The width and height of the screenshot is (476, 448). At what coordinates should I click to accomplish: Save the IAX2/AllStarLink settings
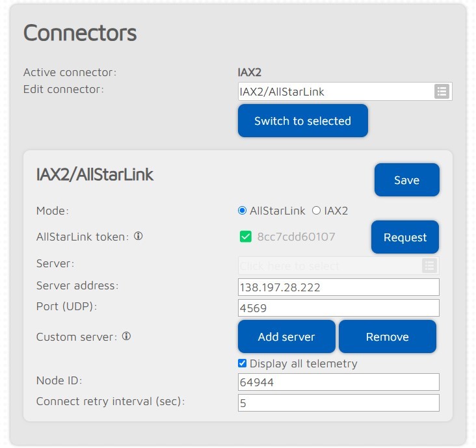[x=406, y=180]
